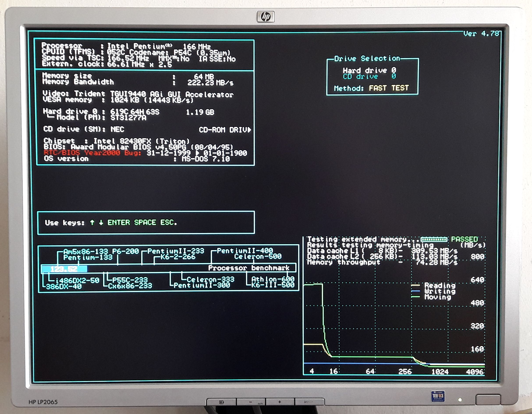This screenshot has width=532, height=414.
Task: Click the 'i486DX2-50' benchmark label
Action: pyautogui.click(x=78, y=280)
